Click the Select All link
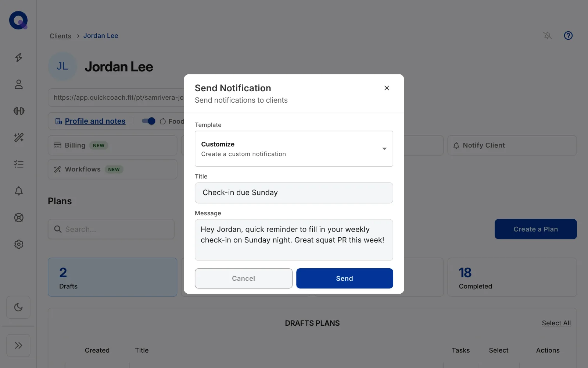The image size is (588, 368). click(556, 323)
